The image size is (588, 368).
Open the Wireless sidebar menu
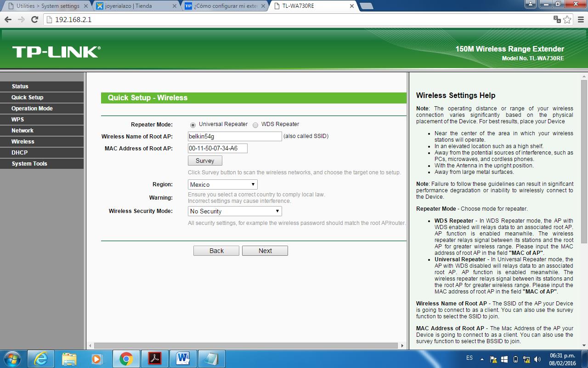42,142
